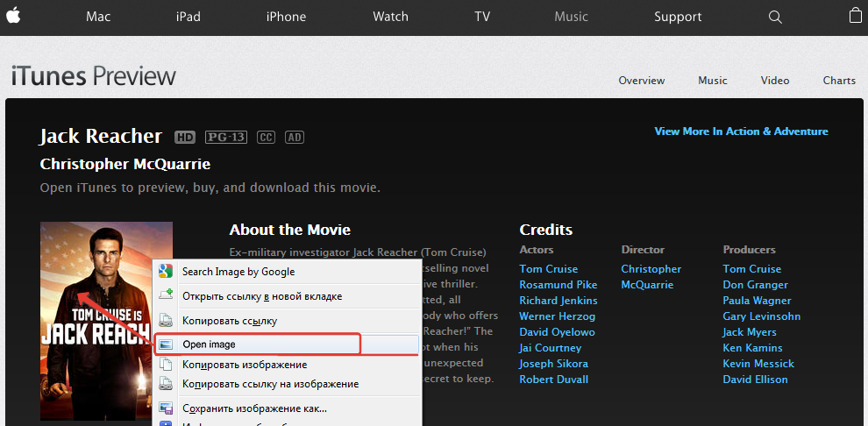Image resolution: width=868 pixels, height=426 pixels.
Task: Click the Apple logo icon
Action: (13, 16)
